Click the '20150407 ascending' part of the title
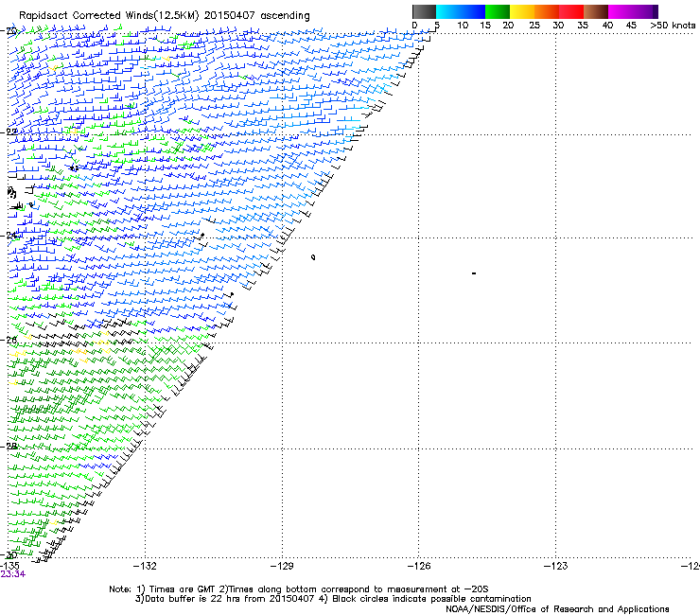 (257, 15)
